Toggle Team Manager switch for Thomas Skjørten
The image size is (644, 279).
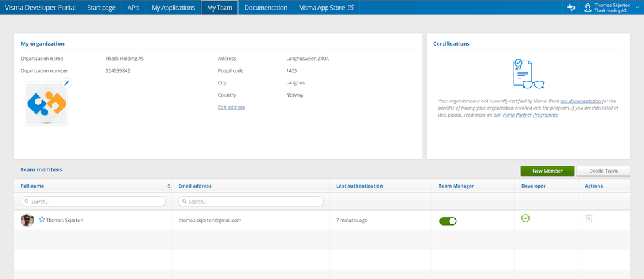tap(448, 221)
